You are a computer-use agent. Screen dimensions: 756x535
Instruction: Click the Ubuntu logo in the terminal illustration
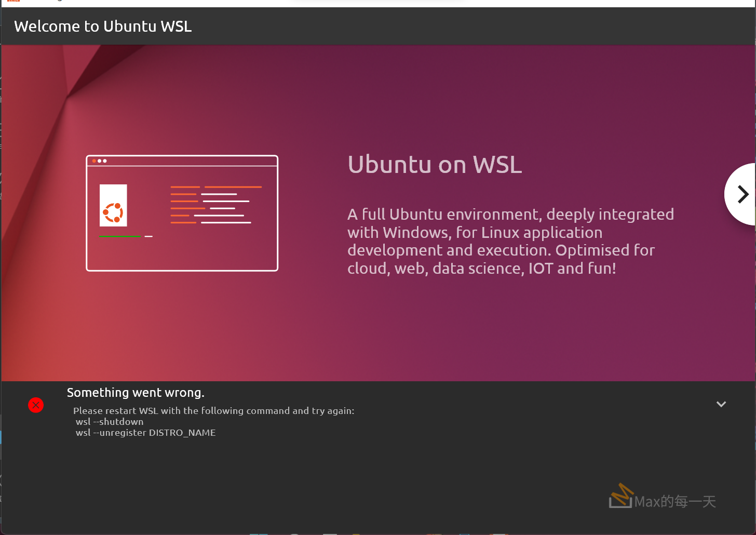(x=113, y=212)
